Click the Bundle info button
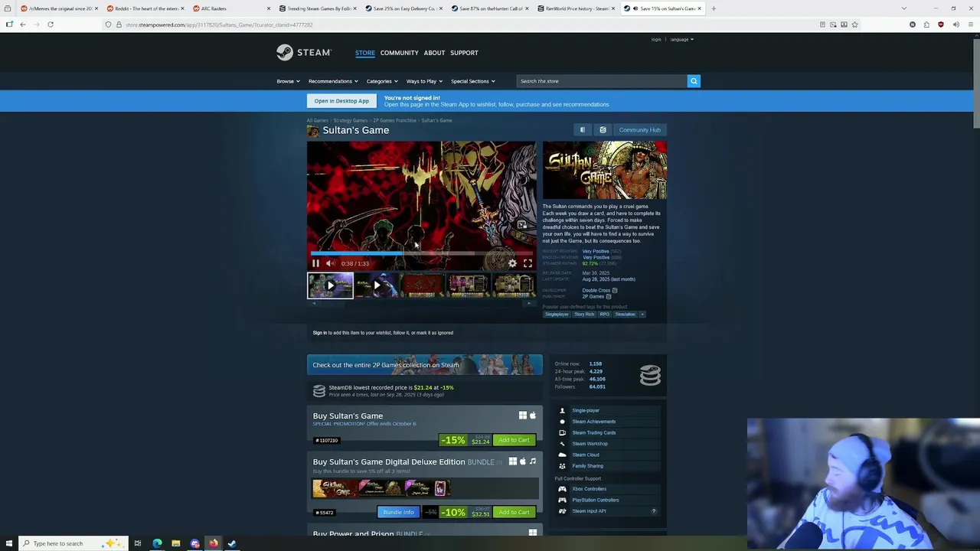This screenshot has width=980, height=551. click(398, 512)
